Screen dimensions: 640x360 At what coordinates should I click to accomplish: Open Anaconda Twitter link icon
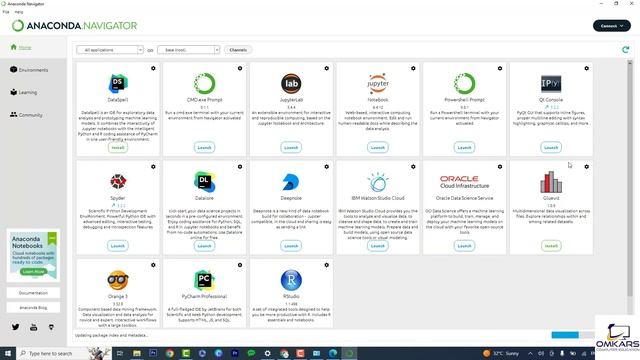pos(16,327)
